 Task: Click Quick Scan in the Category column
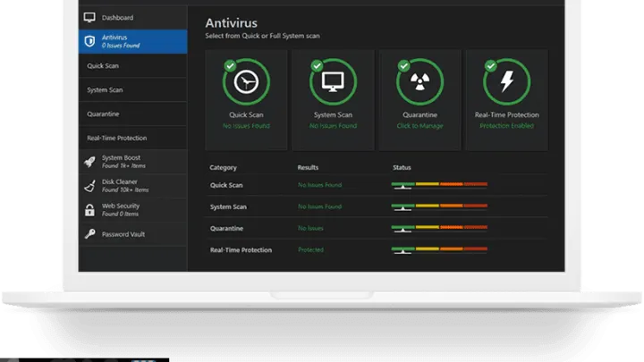point(226,185)
